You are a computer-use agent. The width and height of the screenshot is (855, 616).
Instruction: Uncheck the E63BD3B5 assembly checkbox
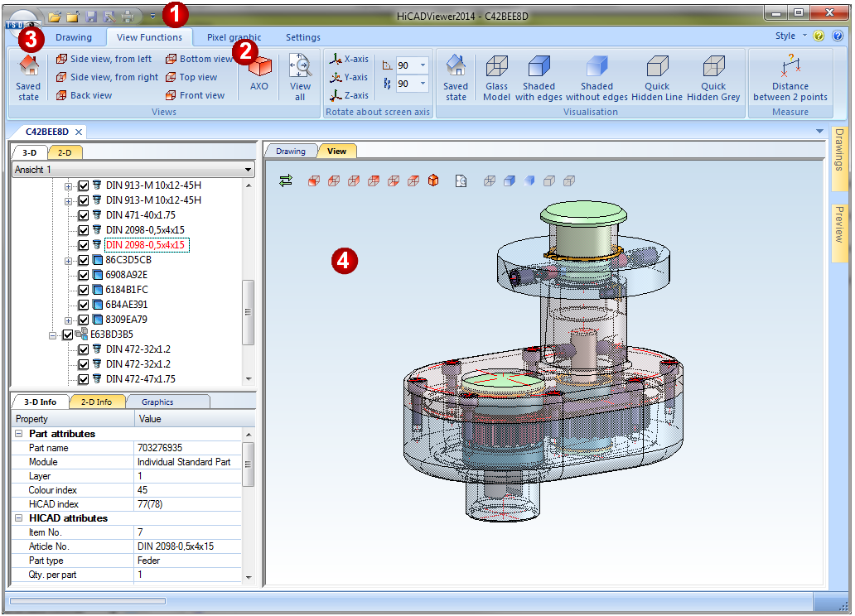[68, 334]
